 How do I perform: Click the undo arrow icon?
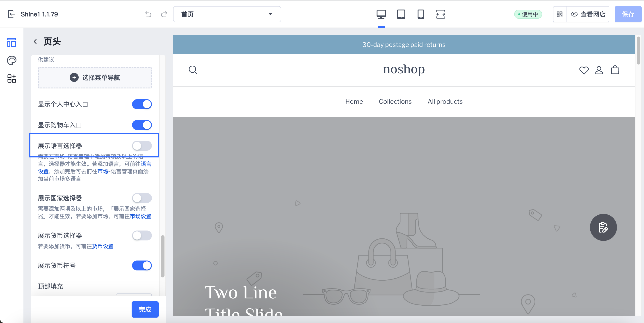click(148, 14)
